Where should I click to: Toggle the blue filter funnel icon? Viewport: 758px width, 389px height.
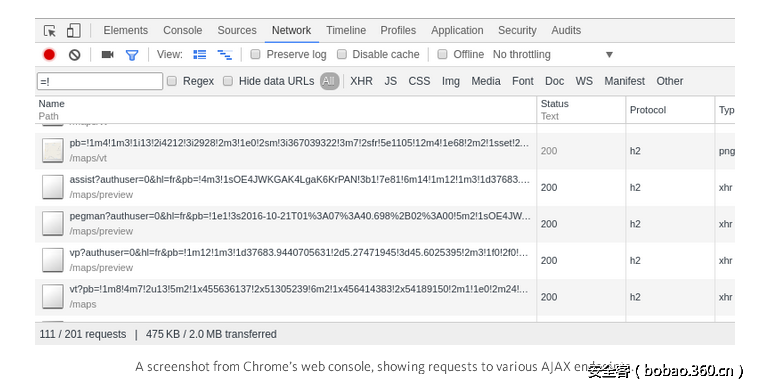(132, 55)
